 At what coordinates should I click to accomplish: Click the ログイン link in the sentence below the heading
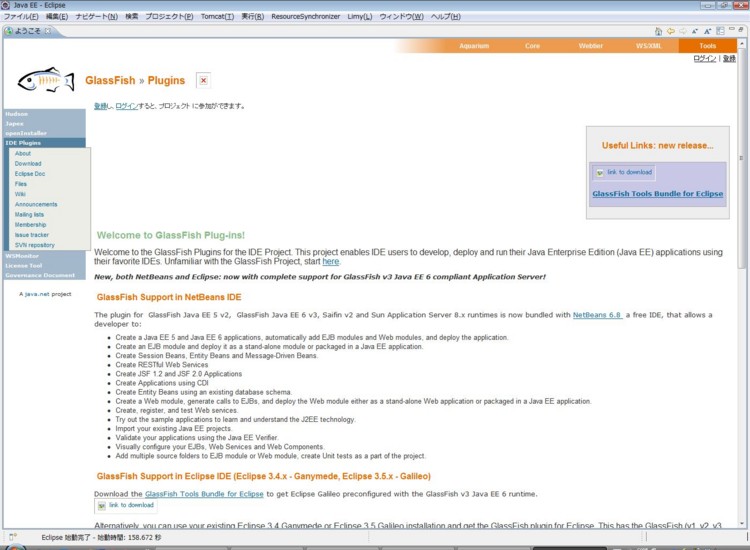pos(126,106)
